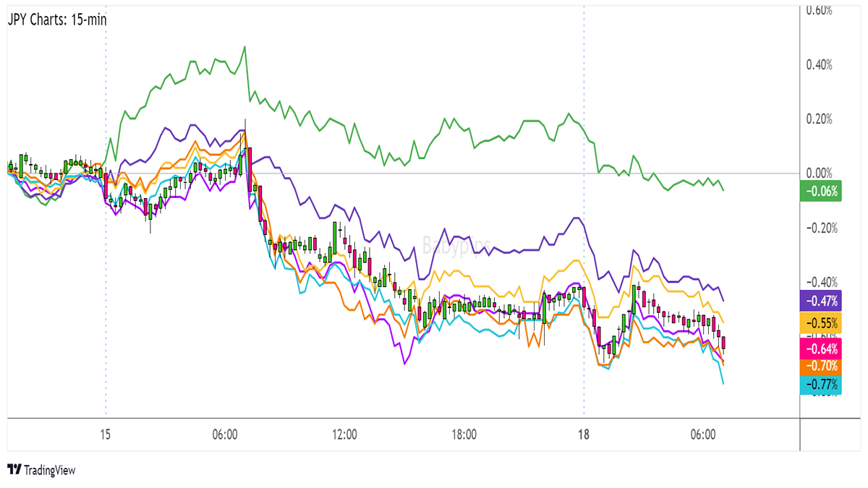Select the 0.20% price axis label
The width and height of the screenshot is (868, 488).
pos(820,119)
